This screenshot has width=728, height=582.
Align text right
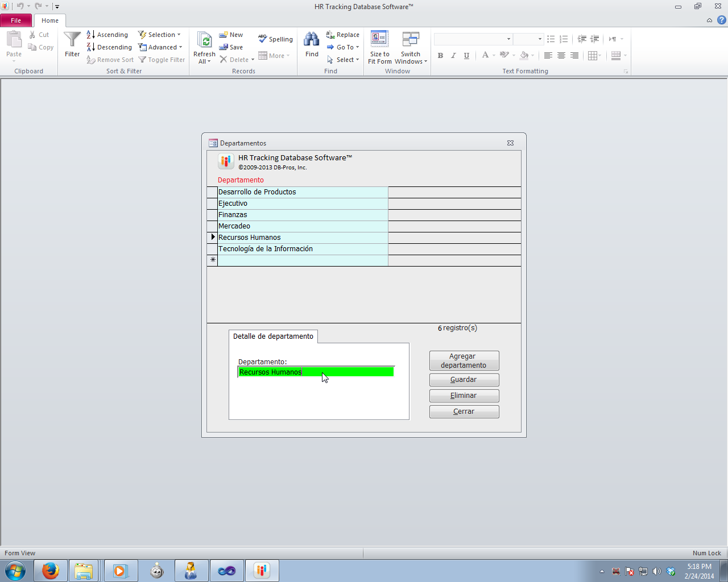(574, 56)
